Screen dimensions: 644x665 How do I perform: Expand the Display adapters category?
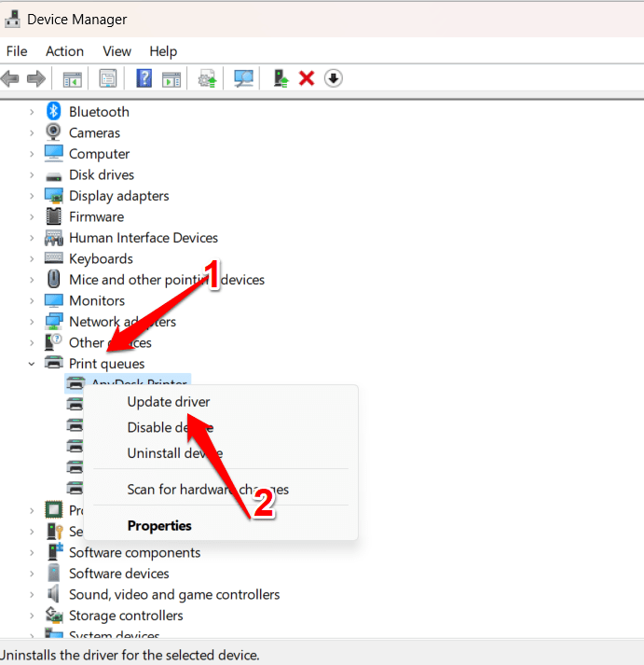click(x=32, y=196)
